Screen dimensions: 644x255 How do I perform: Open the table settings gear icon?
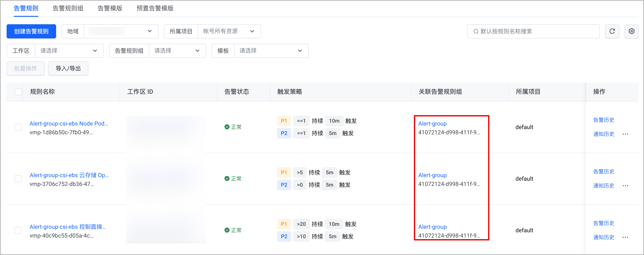[631, 31]
